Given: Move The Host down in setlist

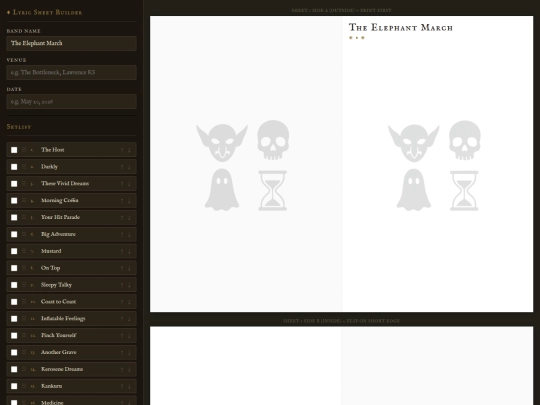Looking at the screenshot, I should click(x=129, y=150).
